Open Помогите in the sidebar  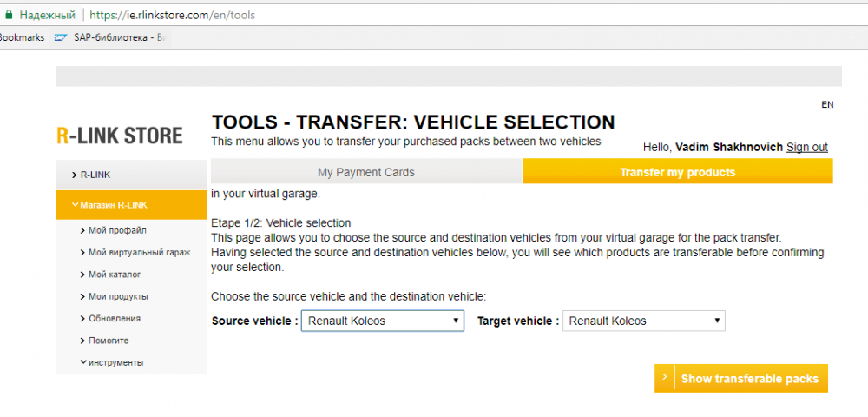point(108,341)
